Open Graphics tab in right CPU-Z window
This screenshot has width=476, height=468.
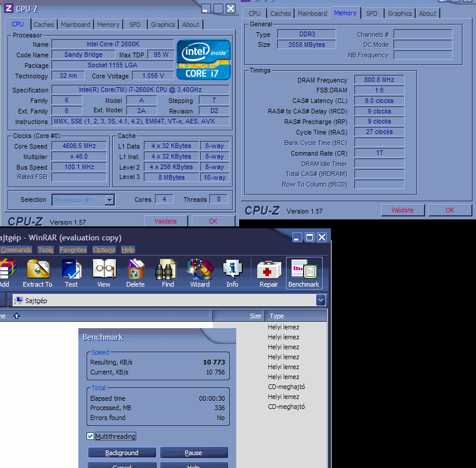[399, 13]
